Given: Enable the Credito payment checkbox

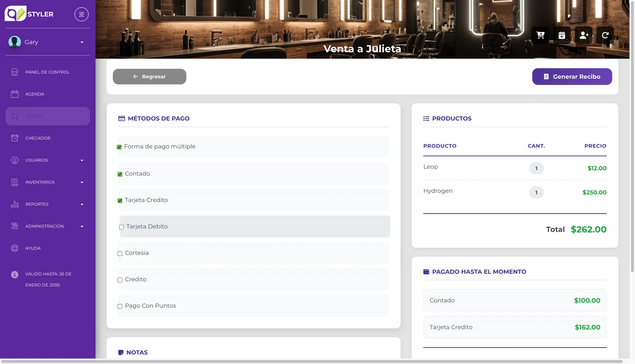Looking at the screenshot, I should (120, 280).
